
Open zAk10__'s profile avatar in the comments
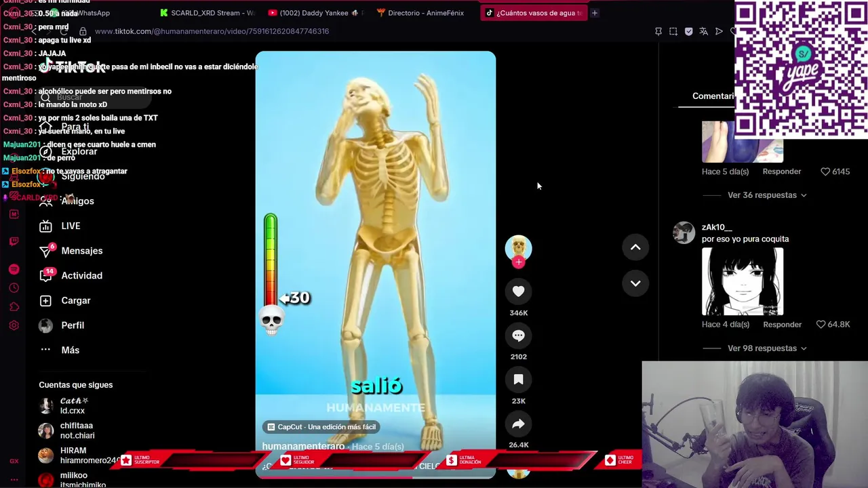(x=684, y=232)
